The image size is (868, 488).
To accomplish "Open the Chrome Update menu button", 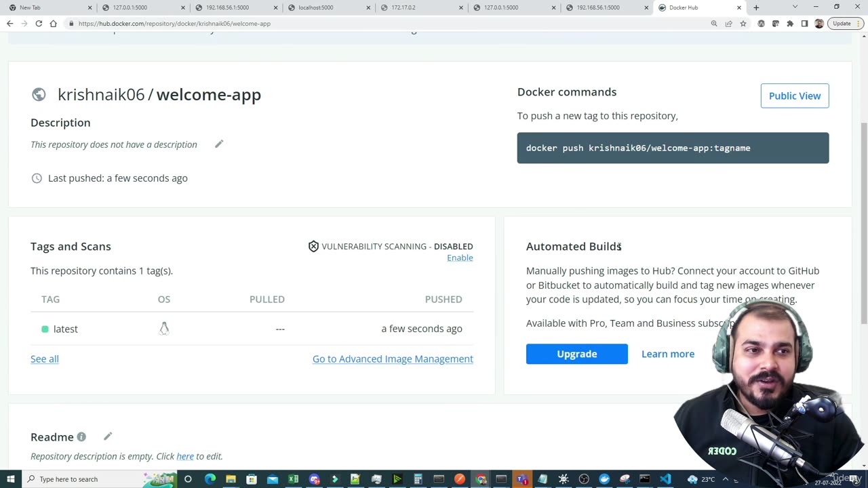I will tap(845, 23).
